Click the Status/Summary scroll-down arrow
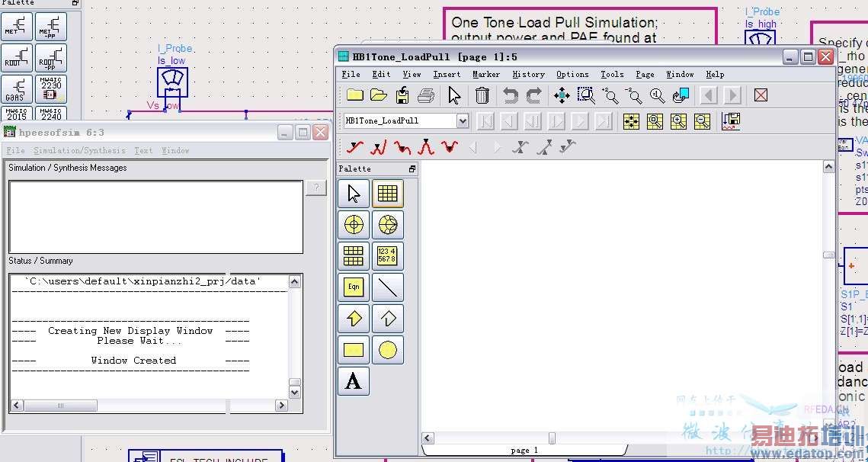 click(x=295, y=392)
